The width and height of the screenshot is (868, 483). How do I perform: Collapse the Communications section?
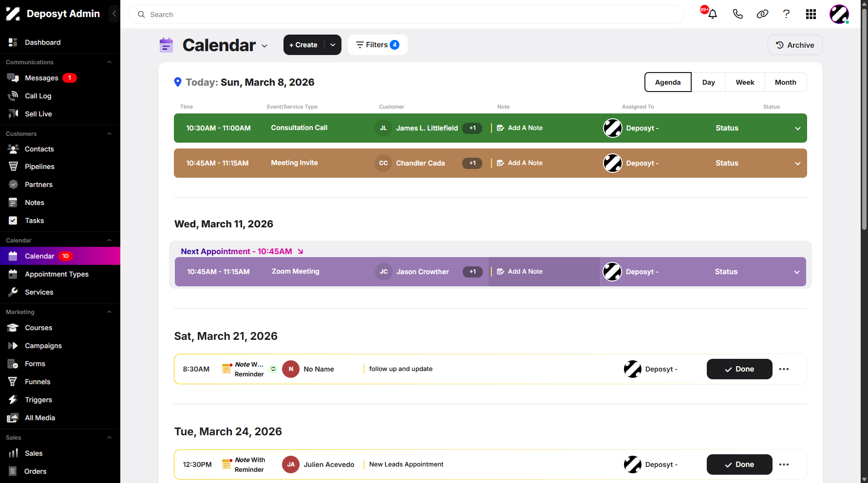click(x=110, y=62)
